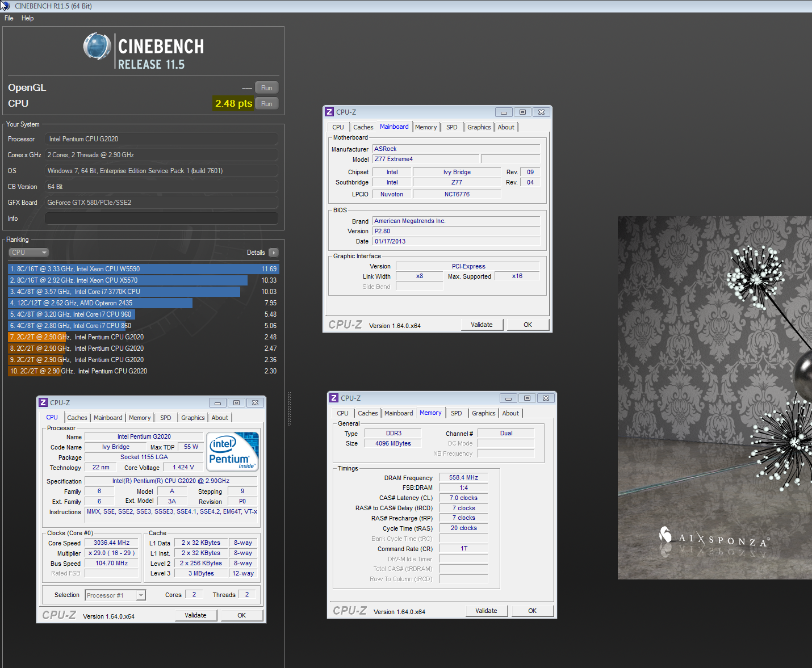Click the Cinebench app icon in the title bar
Screen dimensions: 812x668
click(5, 6)
